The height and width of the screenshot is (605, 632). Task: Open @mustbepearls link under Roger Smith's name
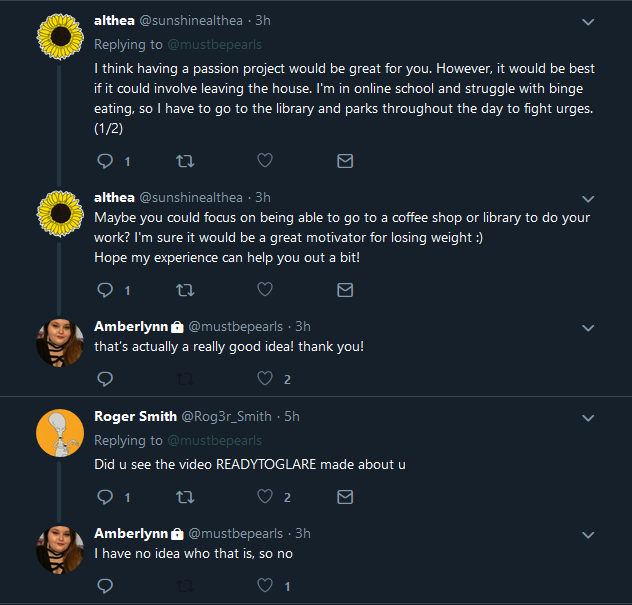[214, 441]
